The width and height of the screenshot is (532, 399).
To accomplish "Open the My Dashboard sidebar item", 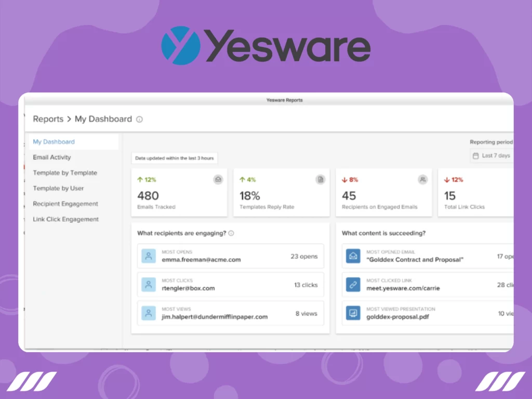I will (74, 141).
